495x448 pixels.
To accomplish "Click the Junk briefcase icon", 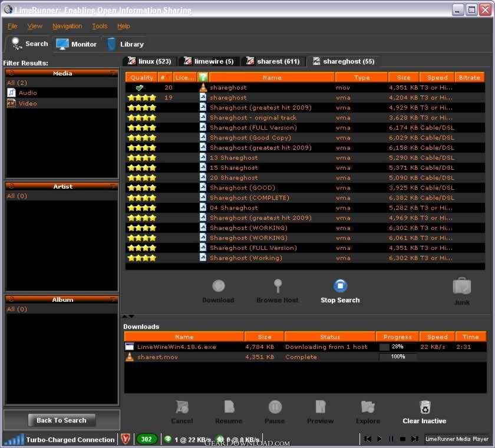I will (x=461, y=286).
